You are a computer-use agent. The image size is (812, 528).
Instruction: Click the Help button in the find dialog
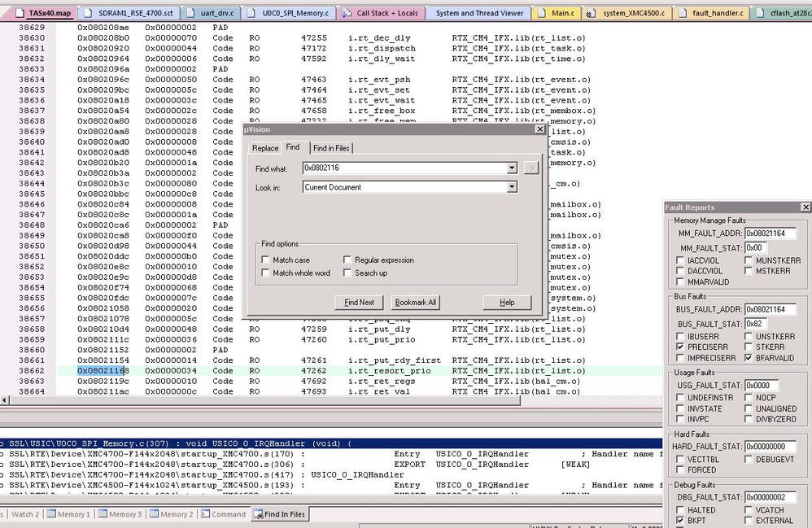pos(507,303)
